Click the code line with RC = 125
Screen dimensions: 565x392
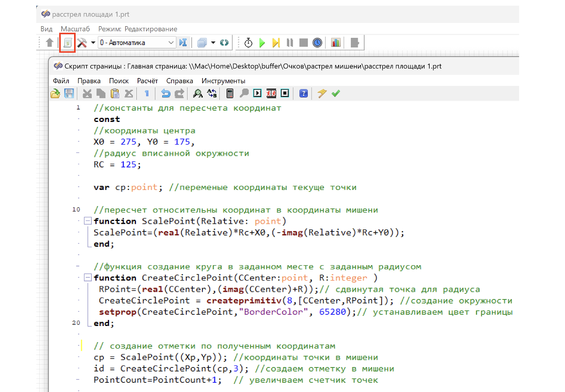[x=118, y=165]
